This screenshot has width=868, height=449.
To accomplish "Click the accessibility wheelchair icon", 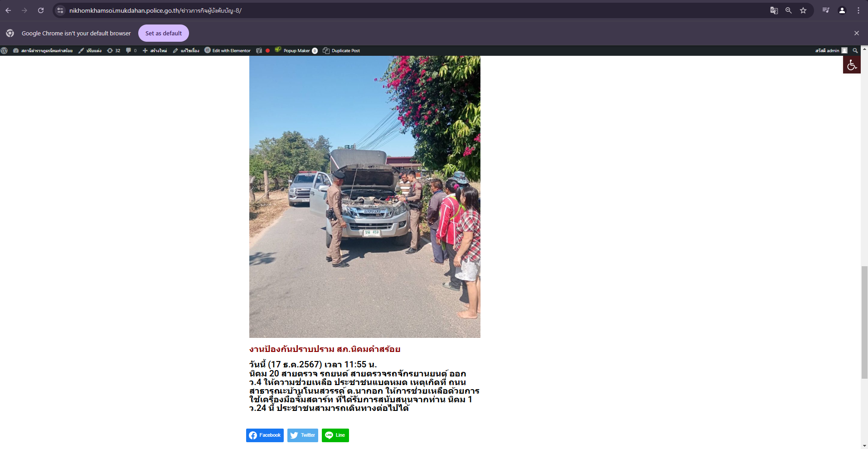I will coord(852,65).
